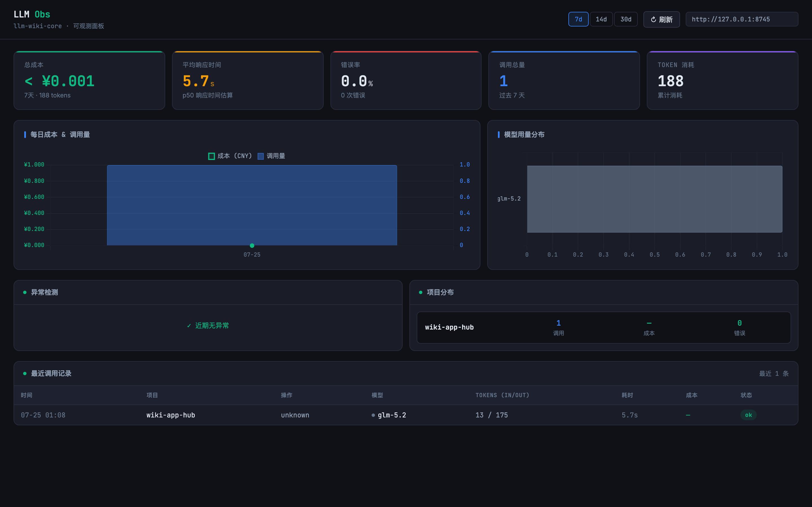The width and height of the screenshot is (812, 507).
Task: Click the blue 调用量 bar in daily chart
Action: (252, 205)
